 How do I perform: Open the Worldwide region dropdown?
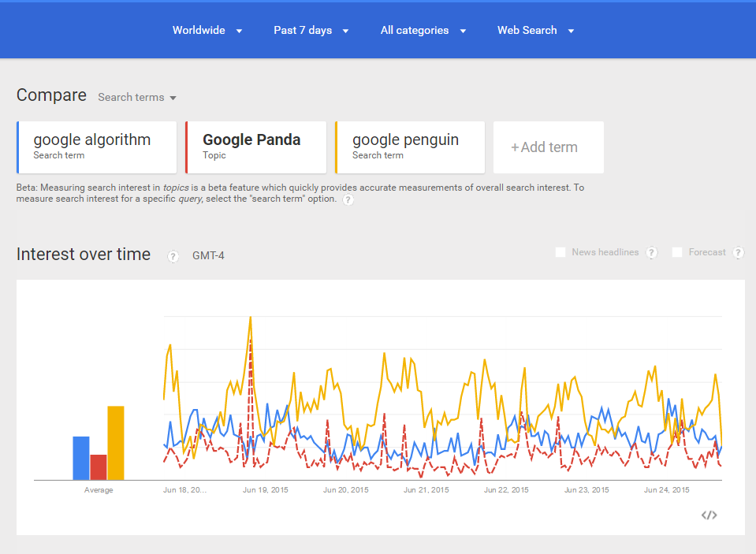tap(207, 30)
